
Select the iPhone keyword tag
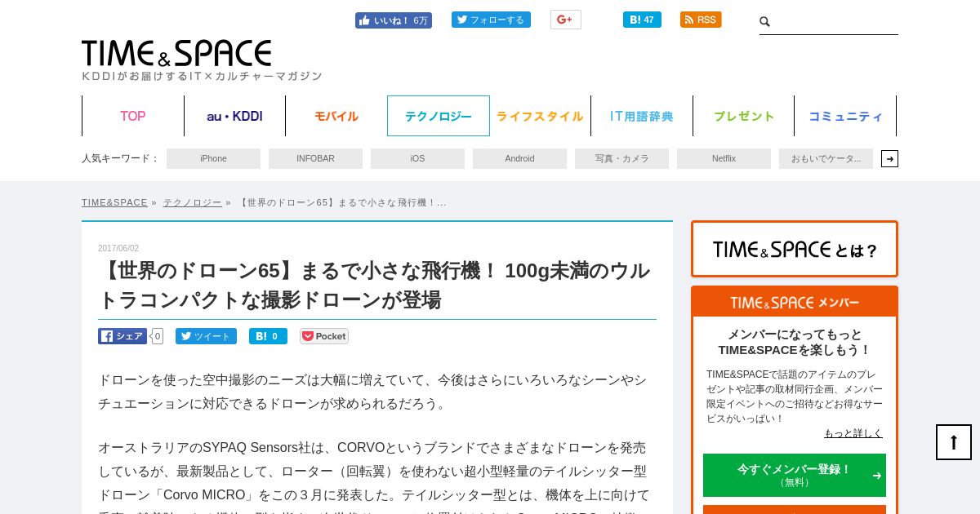pyautogui.click(x=213, y=158)
